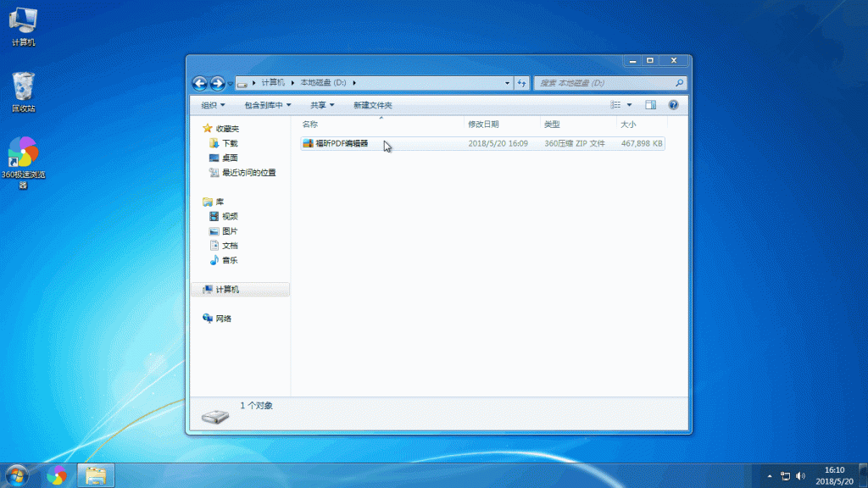Go forward with the Forward arrow button
868x488 pixels.
pyautogui.click(x=218, y=83)
